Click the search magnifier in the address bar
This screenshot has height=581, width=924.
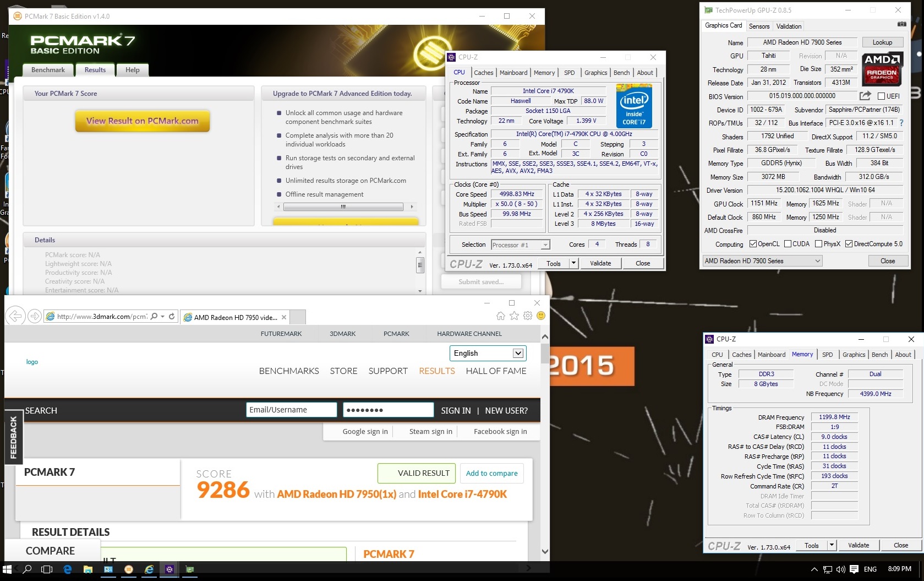[154, 317]
